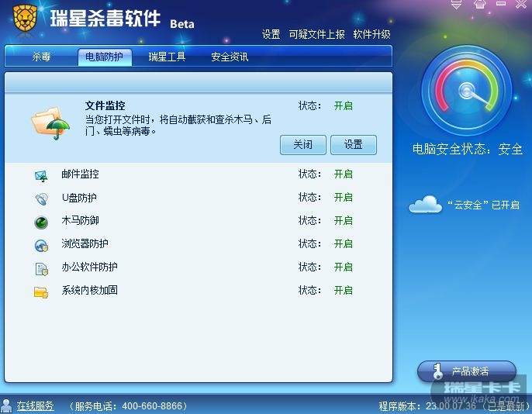Minimize the Rising antivirus window
Image resolution: width=532 pixels, height=414 pixels.
pyautogui.click(x=501, y=4)
